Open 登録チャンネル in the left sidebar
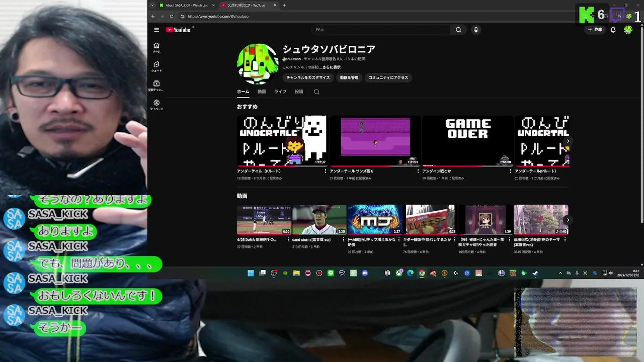Screen dimensions: 644x362 click(x=156, y=85)
